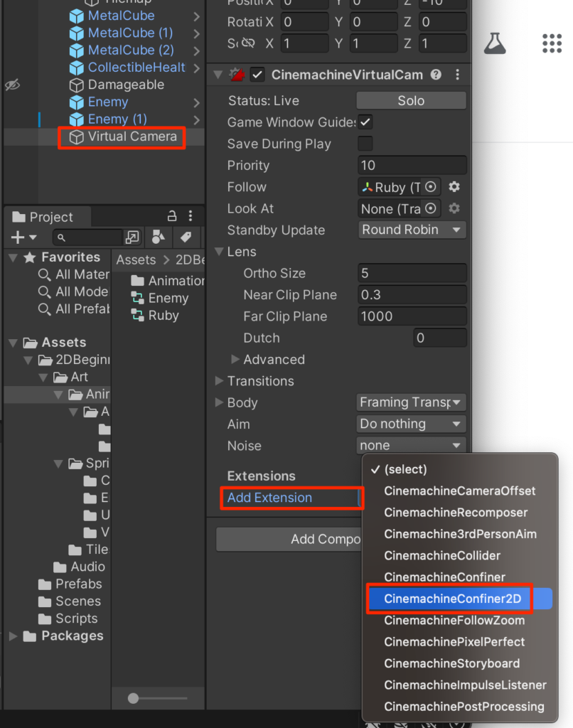
Task: Expand the Packages folder
Action: pyautogui.click(x=14, y=636)
